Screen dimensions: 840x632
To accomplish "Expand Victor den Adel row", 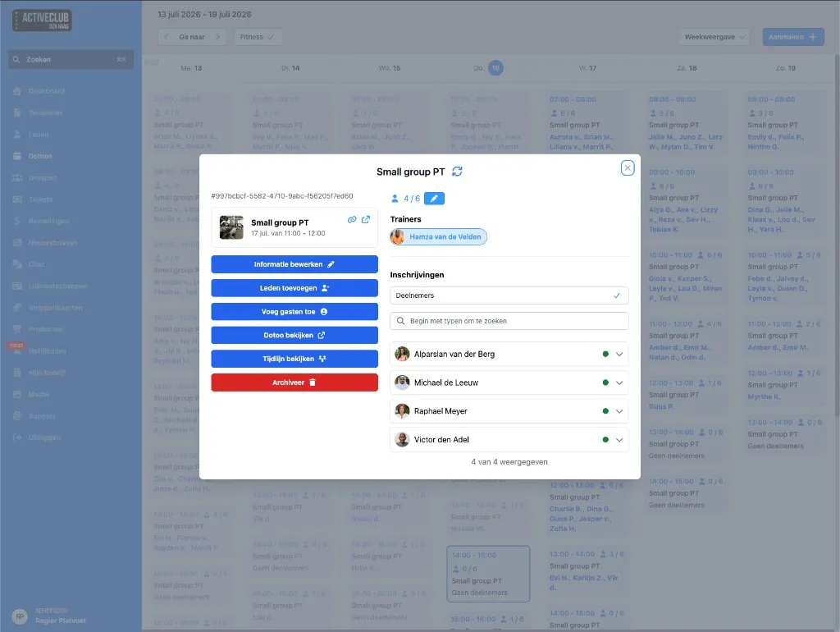I will [619, 440].
